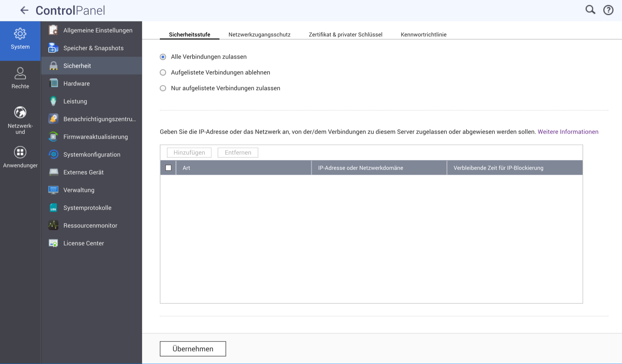The width and height of the screenshot is (622, 364).
Task: Follow the Weitere Informationen link
Action: 568,132
